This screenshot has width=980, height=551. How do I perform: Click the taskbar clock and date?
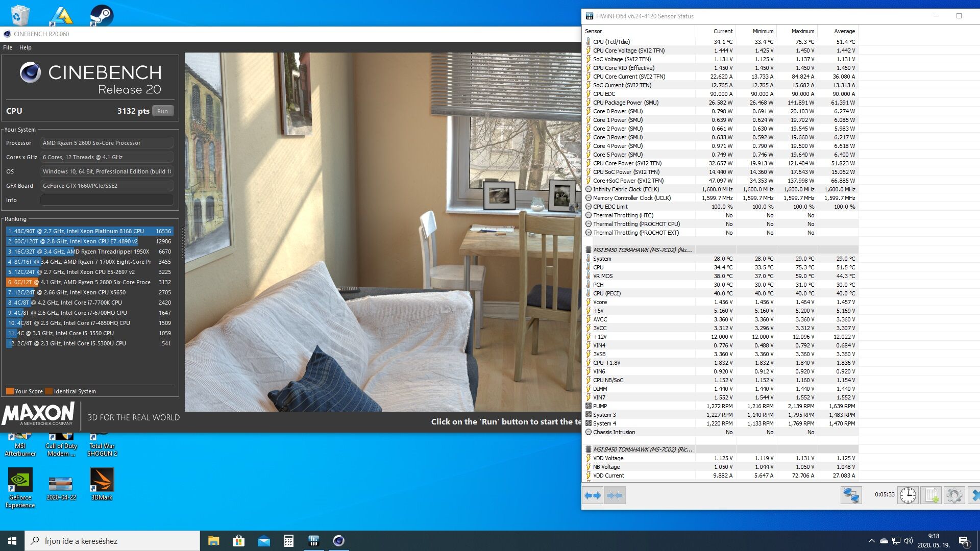click(x=934, y=541)
